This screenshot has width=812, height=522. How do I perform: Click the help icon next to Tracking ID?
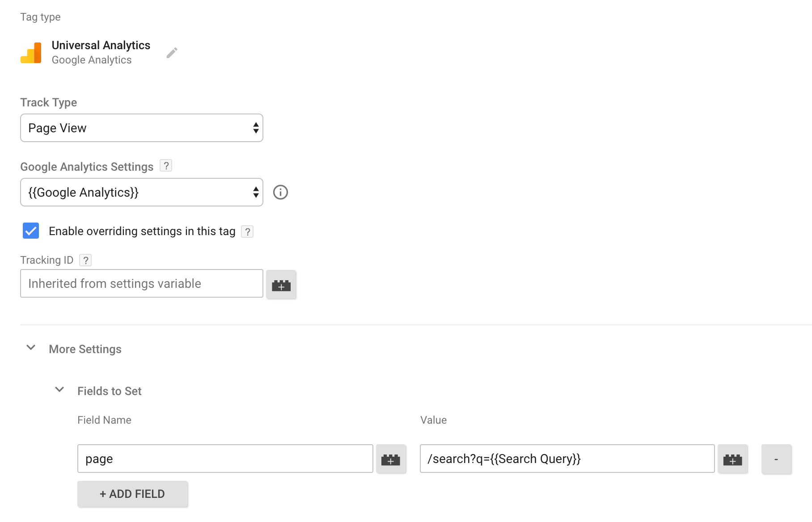coord(85,260)
